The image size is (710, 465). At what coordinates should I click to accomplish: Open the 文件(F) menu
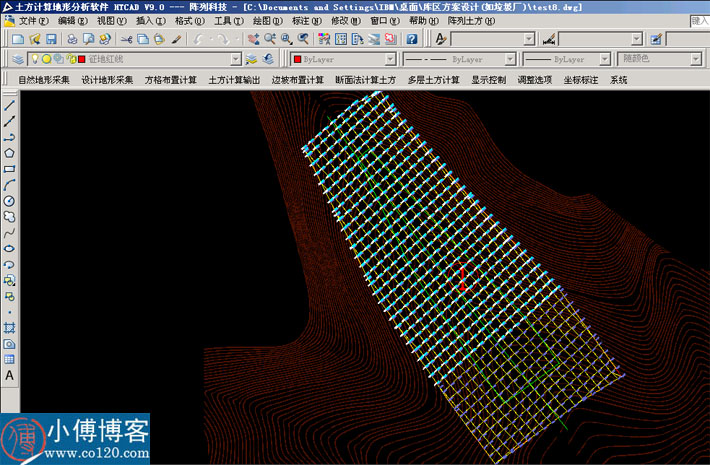click(32, 20)
